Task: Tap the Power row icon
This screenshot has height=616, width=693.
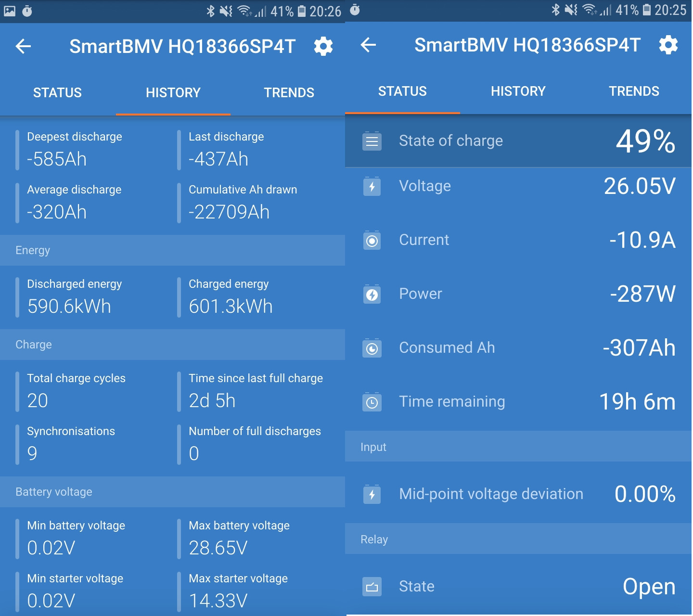Action: pos(372,294)
